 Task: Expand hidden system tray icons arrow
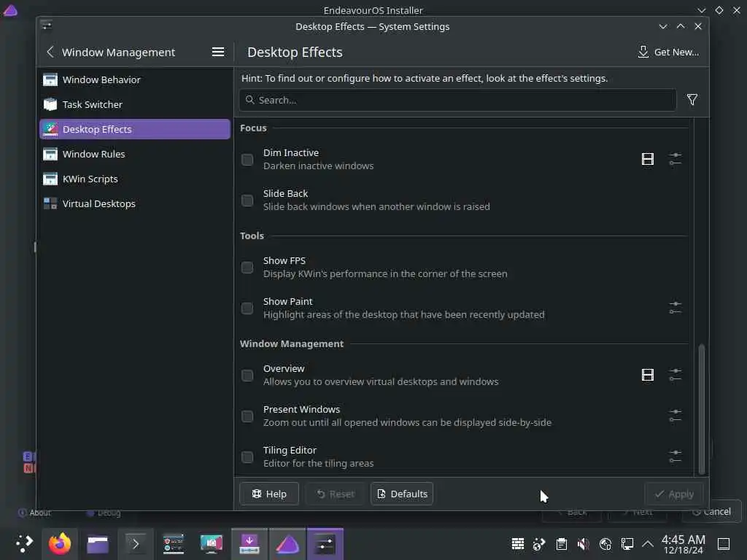tap(648, 544)
